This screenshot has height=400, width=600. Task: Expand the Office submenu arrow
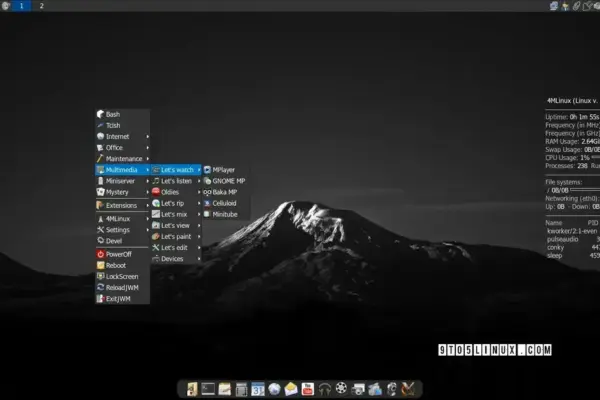point(147,147)
